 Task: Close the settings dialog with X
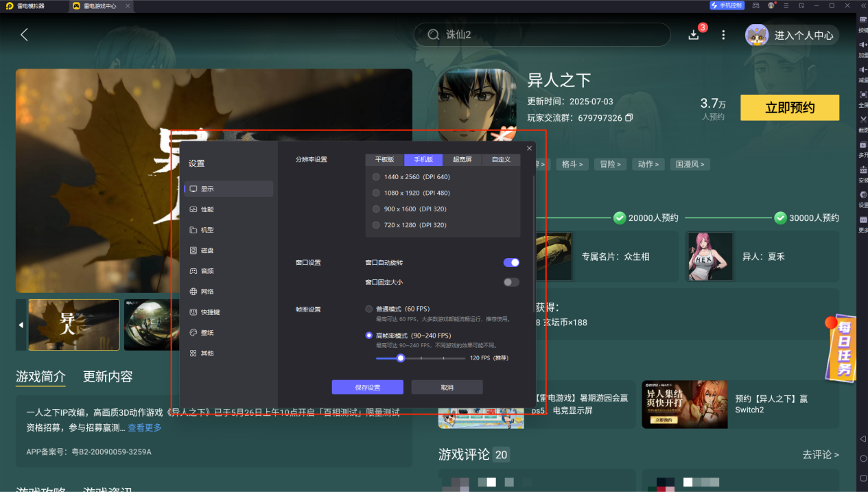coord(529,148)
